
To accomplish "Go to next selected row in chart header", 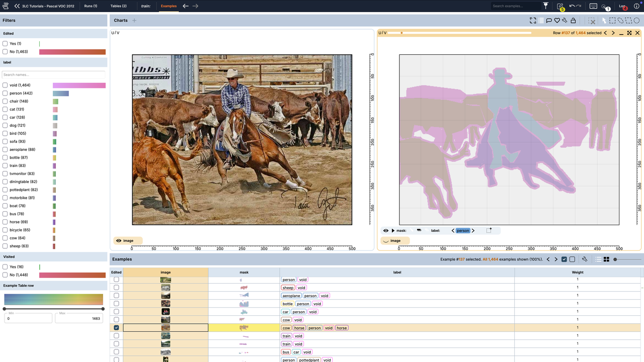I will (x=613, y=33).
